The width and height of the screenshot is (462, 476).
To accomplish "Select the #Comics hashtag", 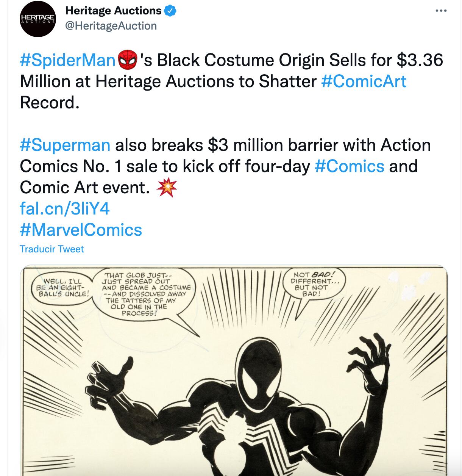I will 349,166.
